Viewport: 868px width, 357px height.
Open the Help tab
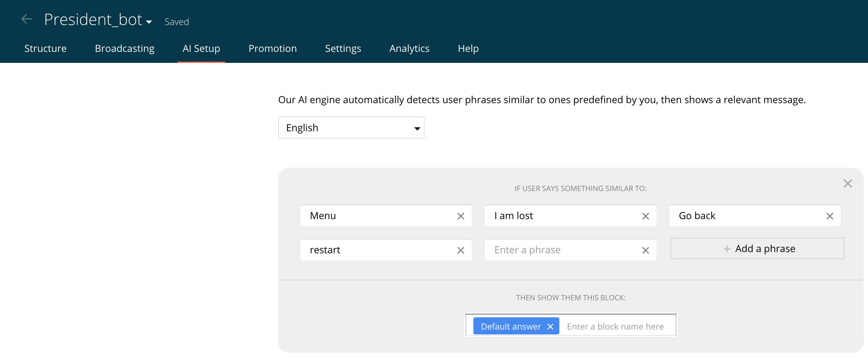(468, 49)
